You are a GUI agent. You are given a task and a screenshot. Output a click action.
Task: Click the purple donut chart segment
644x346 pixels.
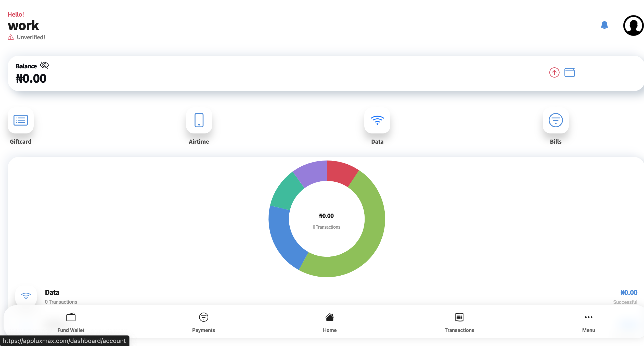tap(312, 172)
